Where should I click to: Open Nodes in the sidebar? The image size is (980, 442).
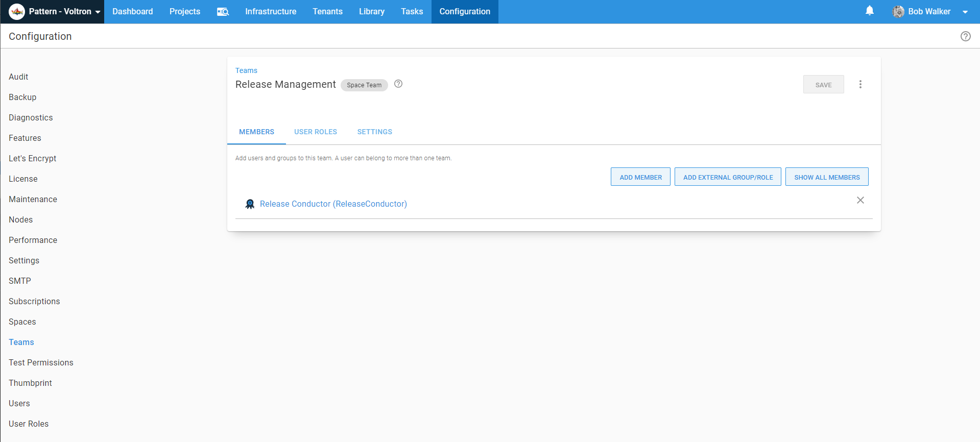click(21, 219)
